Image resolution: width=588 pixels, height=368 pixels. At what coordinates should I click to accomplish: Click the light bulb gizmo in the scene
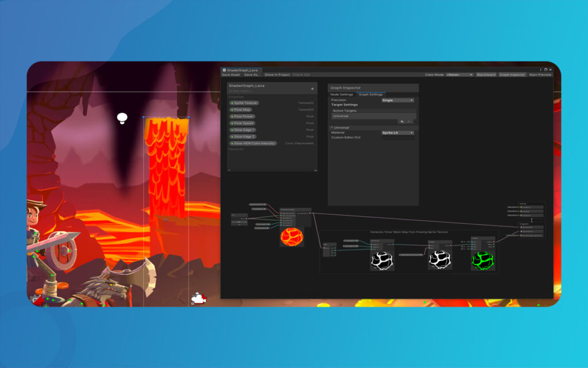pyautogui.click(x=122, y=118)
